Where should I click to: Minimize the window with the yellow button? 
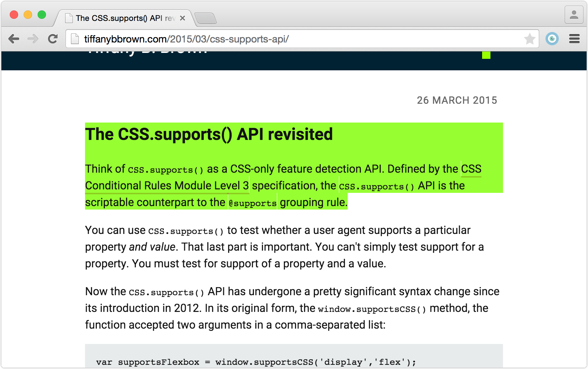[x=28, y=15]
